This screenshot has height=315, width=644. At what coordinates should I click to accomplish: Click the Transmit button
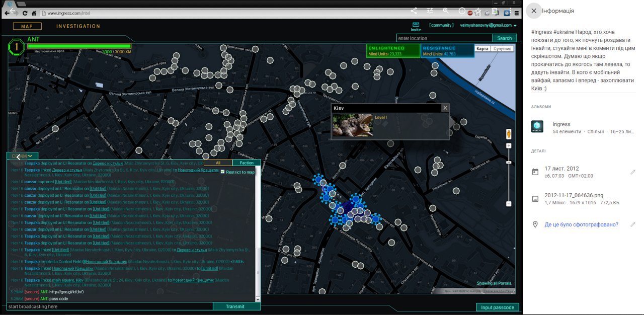tap(234, 306)
